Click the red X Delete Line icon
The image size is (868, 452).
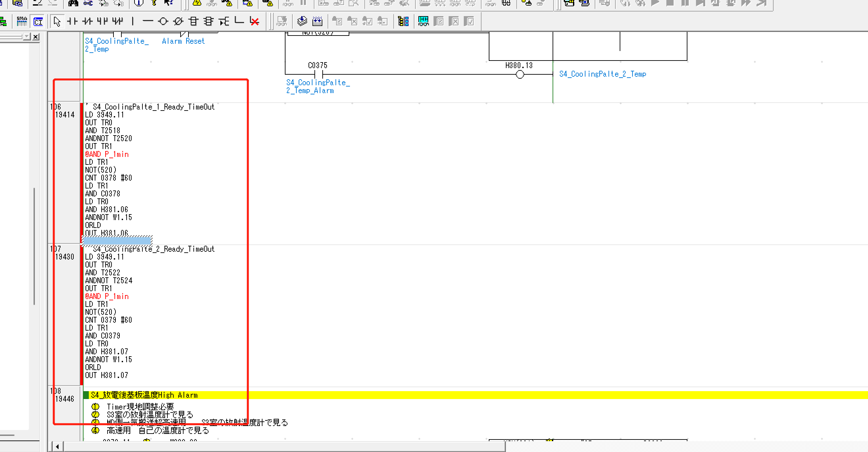click(x=254, y=22)
